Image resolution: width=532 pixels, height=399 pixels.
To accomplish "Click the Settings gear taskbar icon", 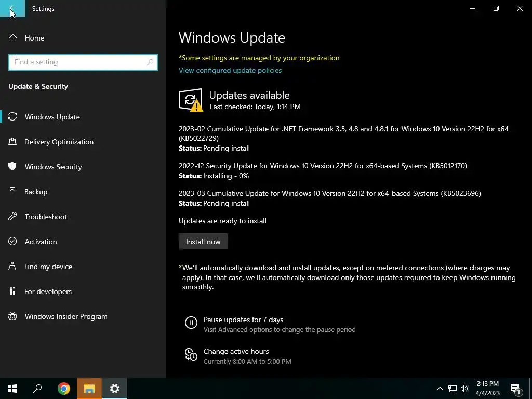I will coord(115,389).
